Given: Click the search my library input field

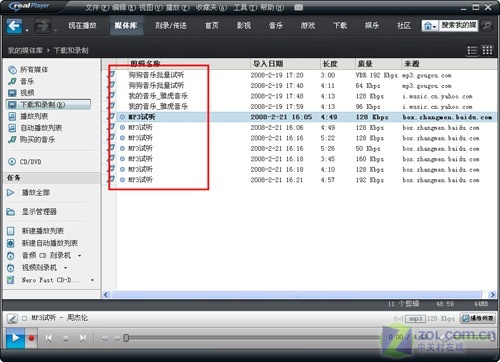Looking at the screenshot, I should coord(459,26).
